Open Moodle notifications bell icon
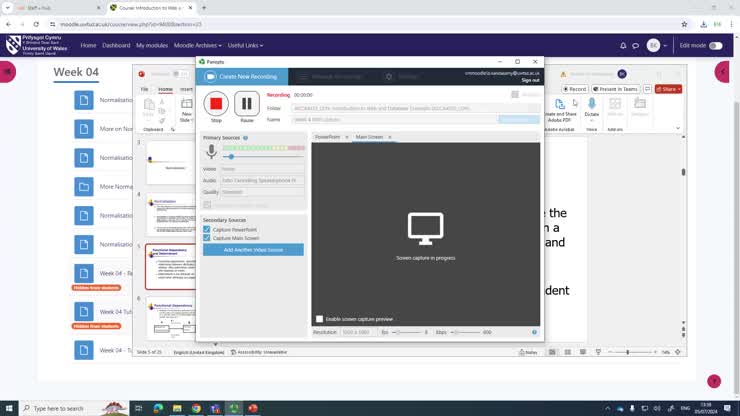The image size is (740, 416). (623, 45)
